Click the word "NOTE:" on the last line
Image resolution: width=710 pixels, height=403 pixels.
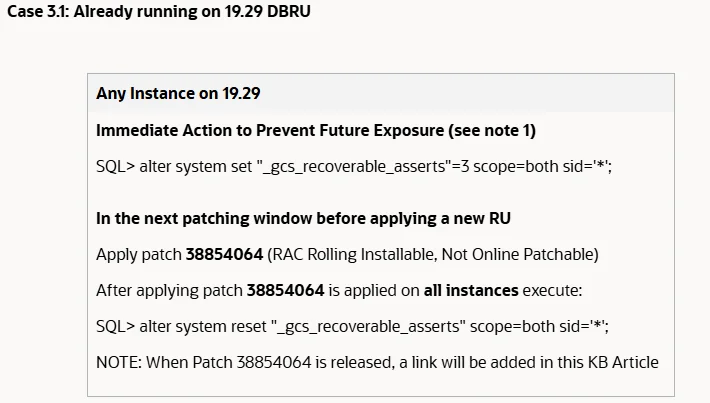[119, 362]
